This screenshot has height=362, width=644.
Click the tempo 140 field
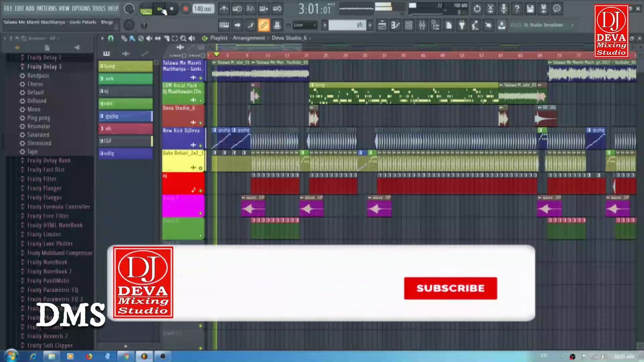click(202, 9)
